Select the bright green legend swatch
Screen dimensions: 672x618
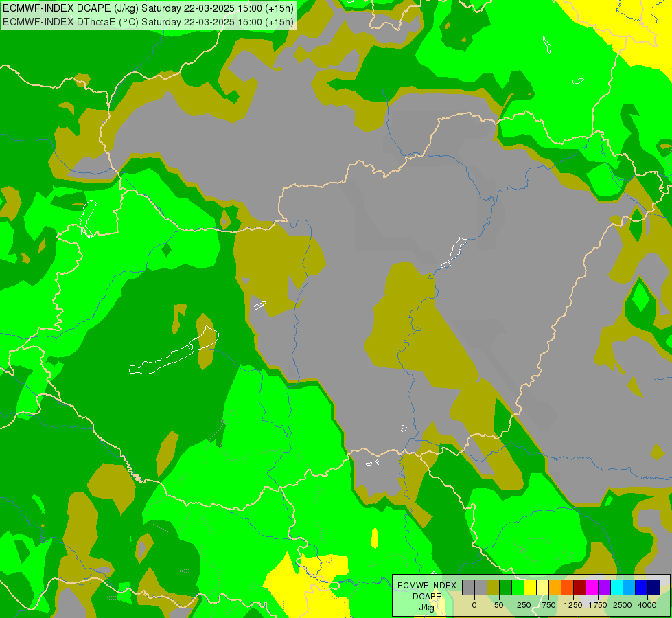click(518, 587)
